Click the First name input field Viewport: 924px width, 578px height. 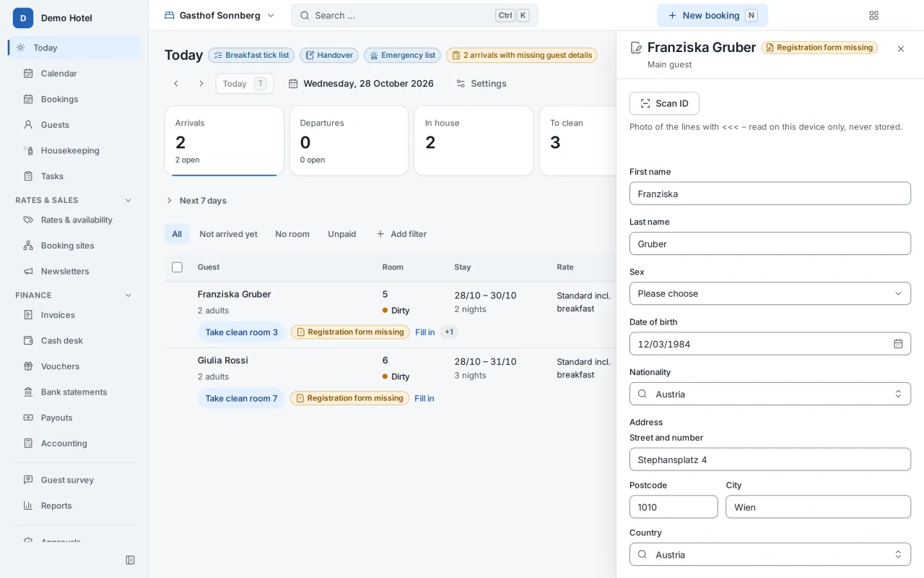770,194
